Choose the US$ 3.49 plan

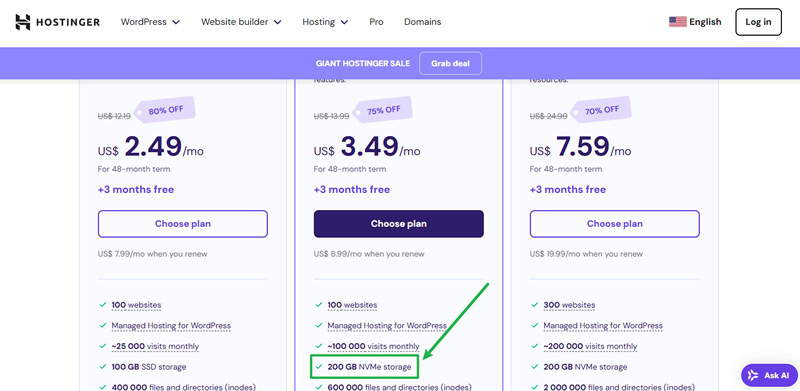pyautogui.click(x=398, y=224)
